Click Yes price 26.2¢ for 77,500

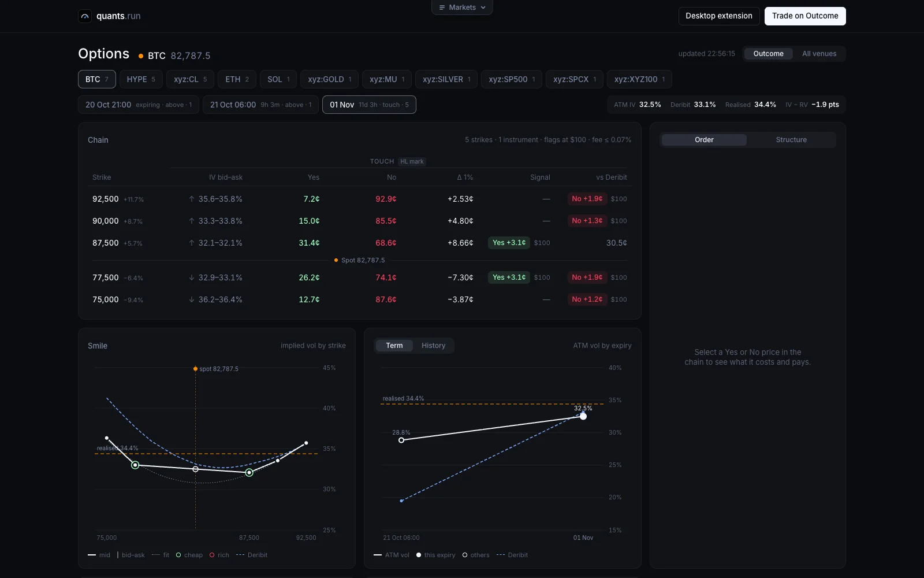309,277
